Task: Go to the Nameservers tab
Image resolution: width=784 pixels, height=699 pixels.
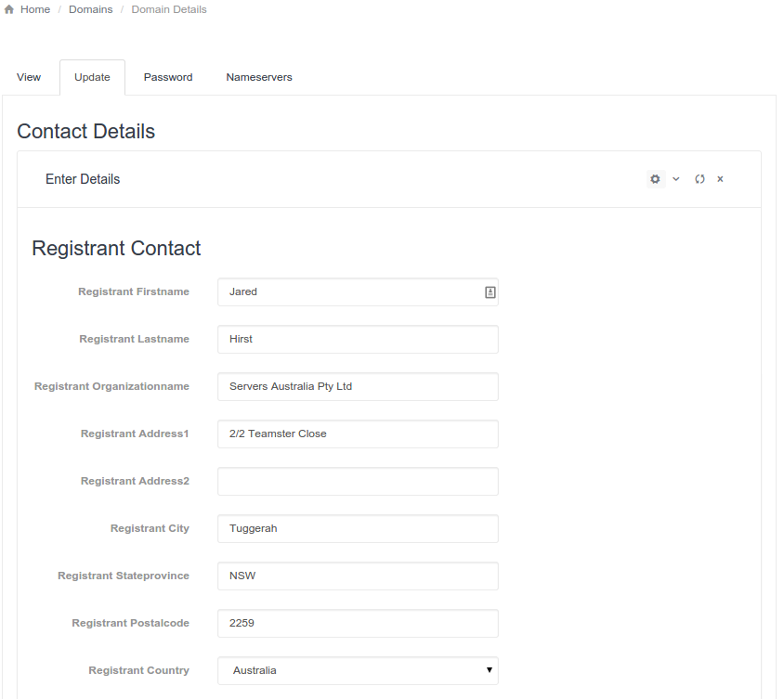Action: pos(259,77)
